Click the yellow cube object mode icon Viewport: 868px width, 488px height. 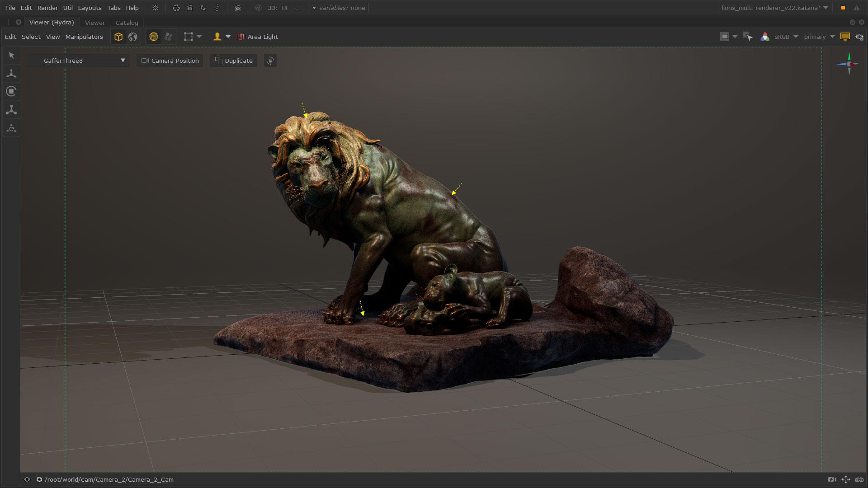click(x=118, y=37)
